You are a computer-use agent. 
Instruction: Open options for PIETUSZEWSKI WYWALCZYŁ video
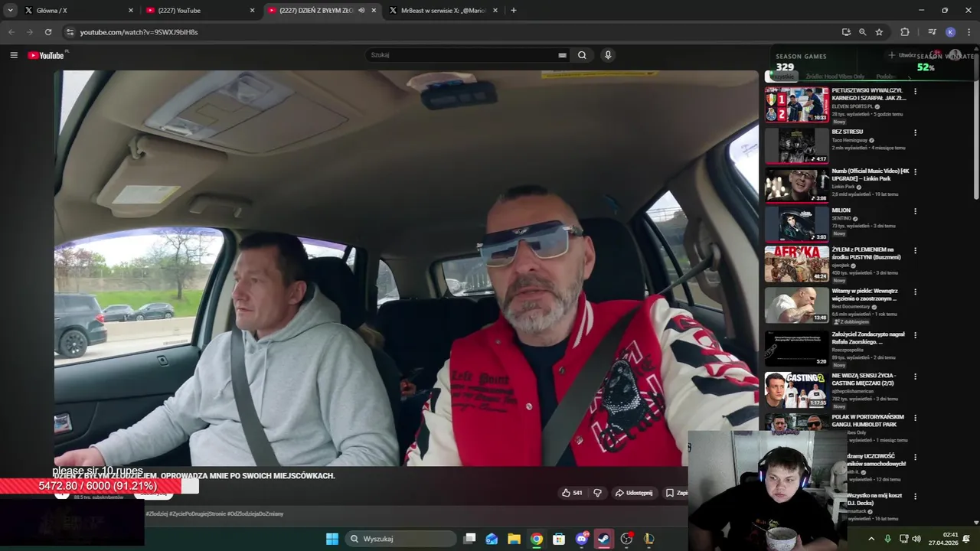click(x=915, y=92)
